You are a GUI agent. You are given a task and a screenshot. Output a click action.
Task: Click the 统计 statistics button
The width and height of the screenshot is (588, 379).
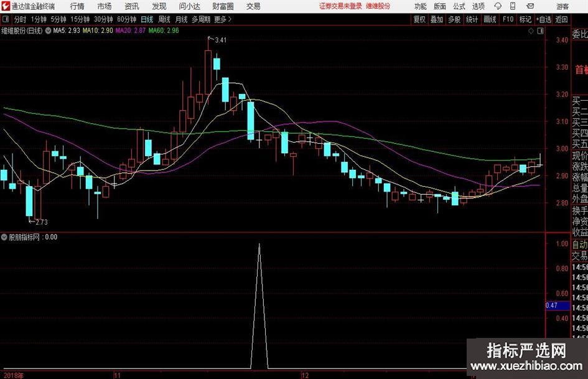pyautogui.click(x=472, y=19)
